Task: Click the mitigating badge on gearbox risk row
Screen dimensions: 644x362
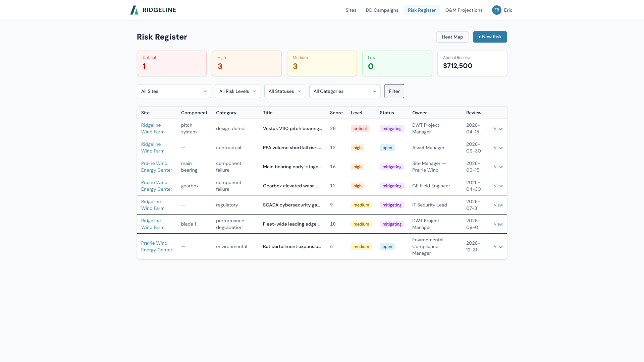Action: tap(391, 186)
